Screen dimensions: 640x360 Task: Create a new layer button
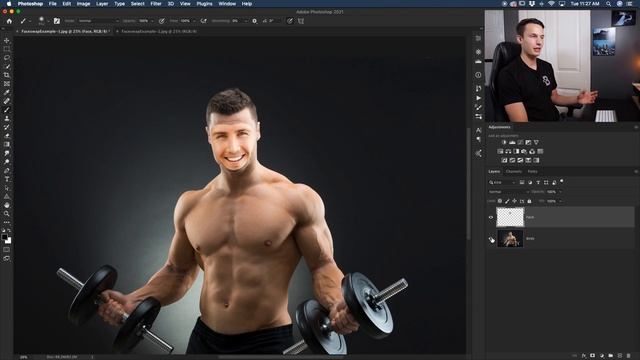point(620,356)
